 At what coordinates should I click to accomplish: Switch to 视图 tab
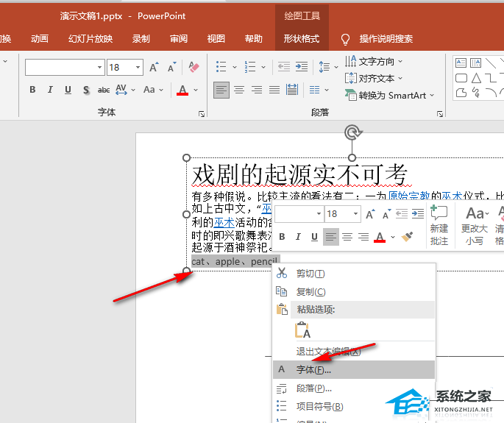pyautogui.click(x=216, y=39)
